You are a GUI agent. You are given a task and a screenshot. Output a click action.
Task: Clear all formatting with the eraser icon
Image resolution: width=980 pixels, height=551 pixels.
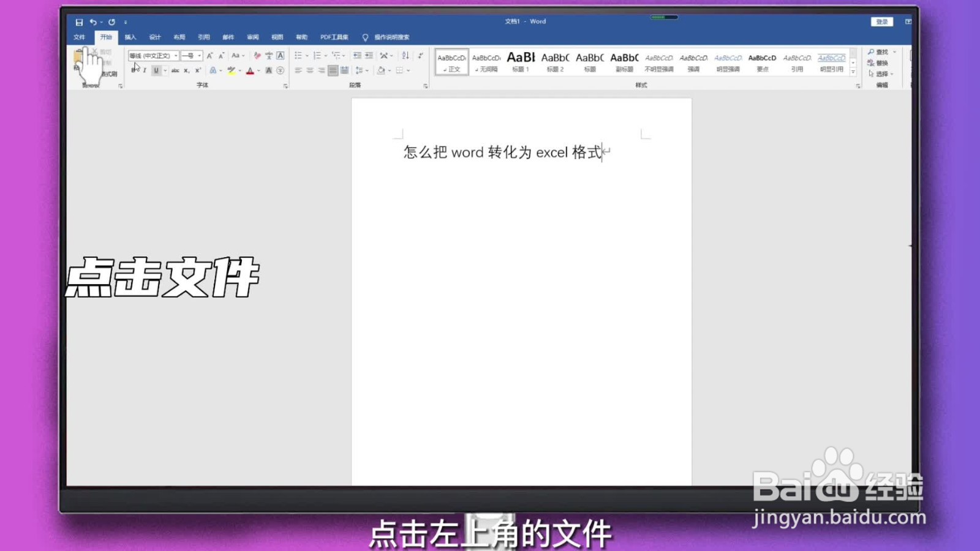tap(257, 56)
